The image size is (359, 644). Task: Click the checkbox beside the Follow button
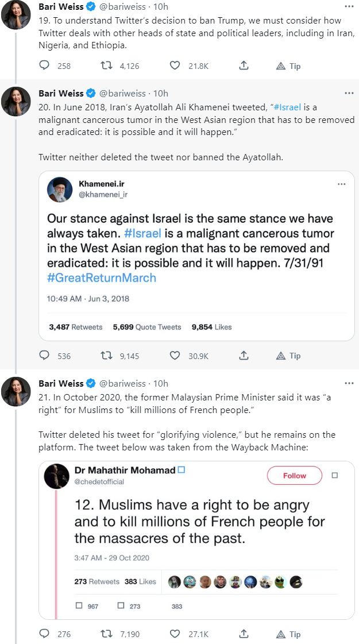pos(335,476)
